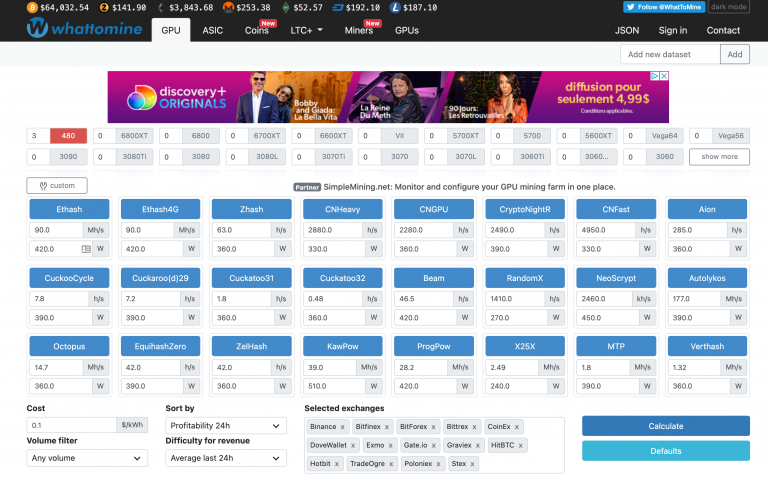This screenshot has height=477, width=768.
Task: Open the ASIC tab
Action: [213, 30]
